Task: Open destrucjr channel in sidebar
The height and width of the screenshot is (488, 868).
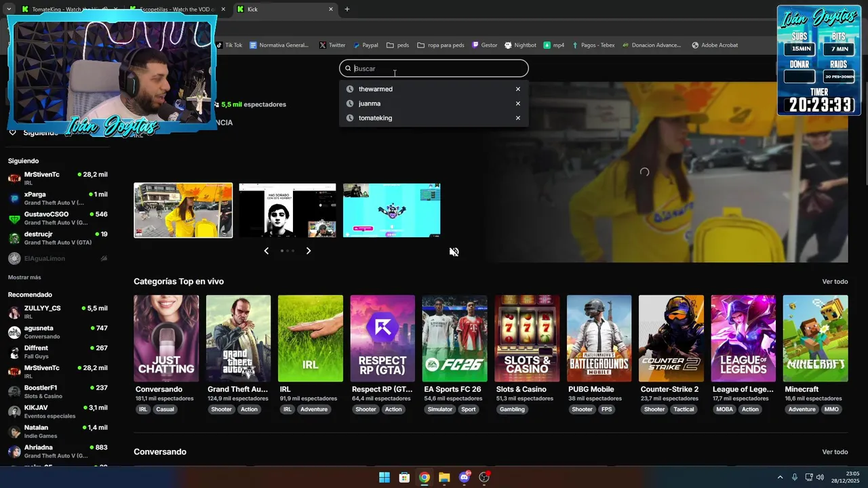Action: tap(58, 238)
